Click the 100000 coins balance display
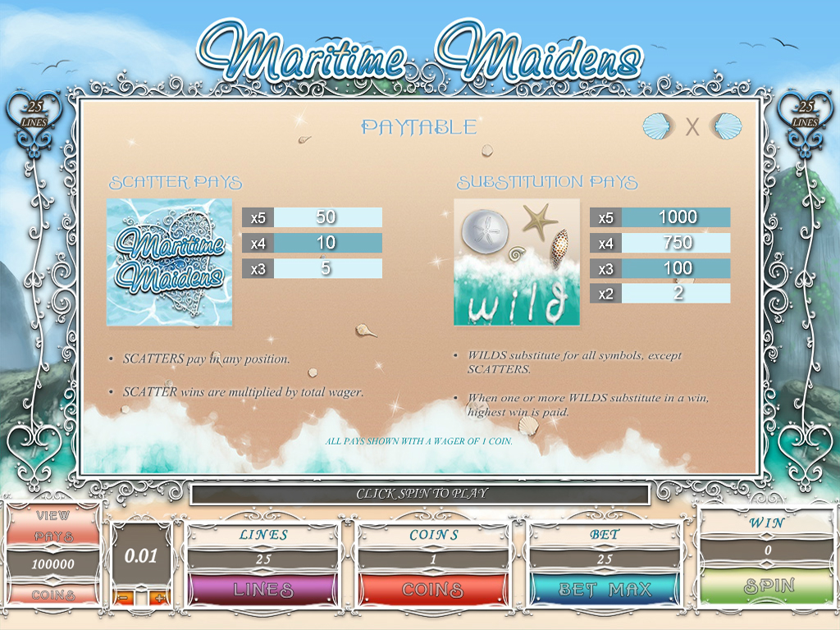 (53, 564)
